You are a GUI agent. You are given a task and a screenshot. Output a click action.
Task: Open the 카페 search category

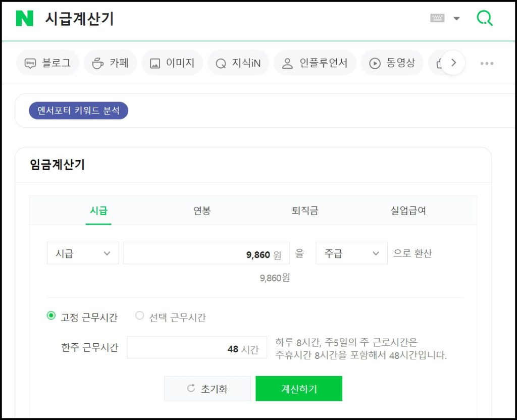[111, 63]
